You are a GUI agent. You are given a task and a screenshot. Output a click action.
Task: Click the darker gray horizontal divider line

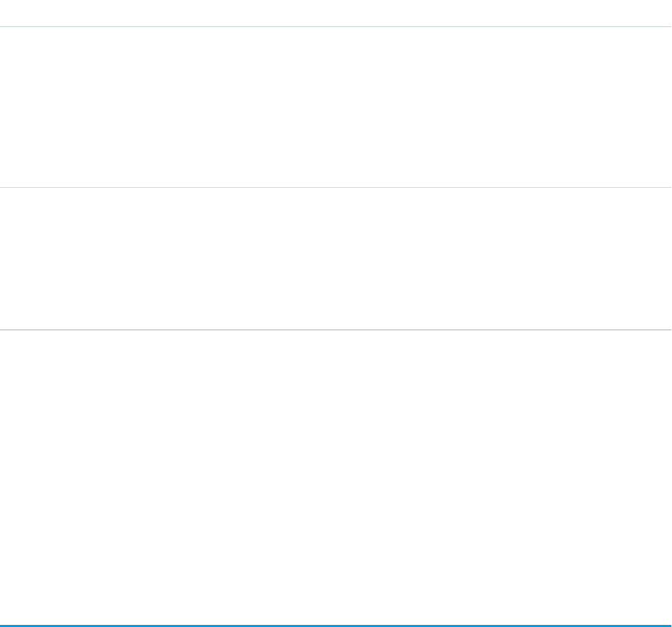[336, 330]
